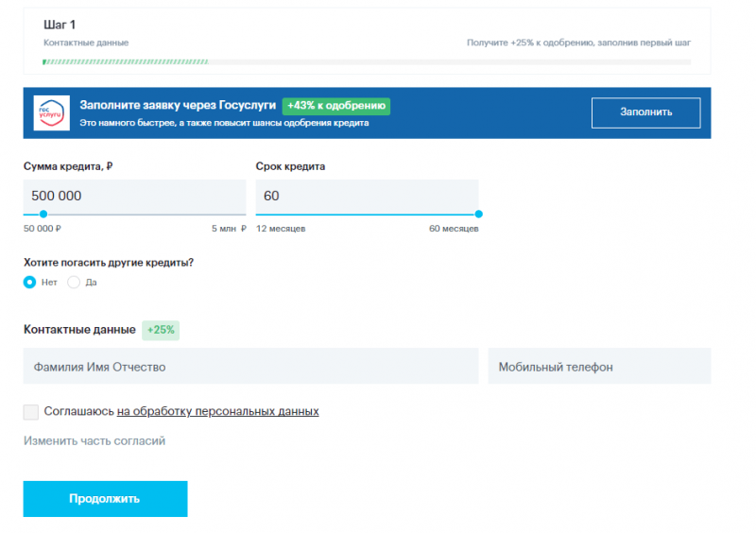
Task: Click the 12 месяцев minimum term label
Action: (x=281, y=229)
